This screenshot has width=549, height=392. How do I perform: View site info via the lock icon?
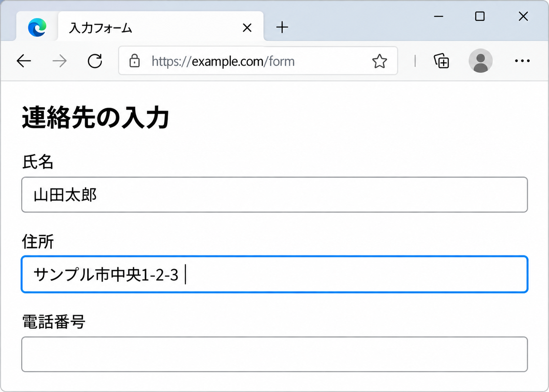134,61
